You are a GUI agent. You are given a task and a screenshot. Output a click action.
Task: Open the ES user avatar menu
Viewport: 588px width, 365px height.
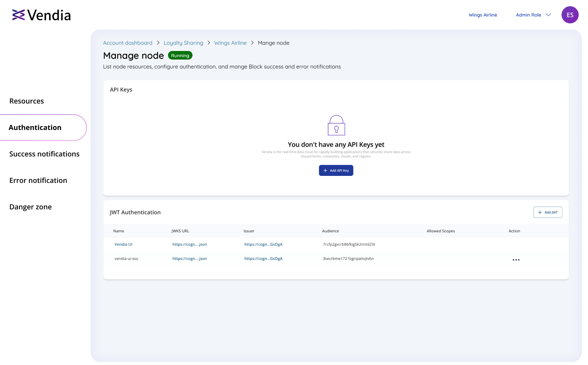click(x=570, y=15)
